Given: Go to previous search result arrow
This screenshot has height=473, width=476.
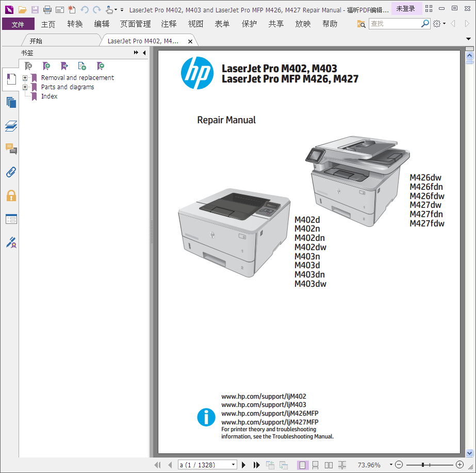Looking at the screenshot, I should (453, 24).
